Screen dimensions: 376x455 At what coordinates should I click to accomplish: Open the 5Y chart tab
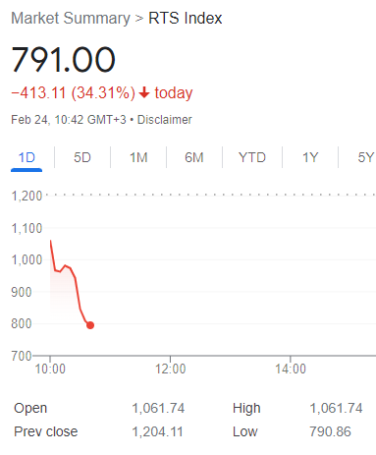(x=366, y=157)
